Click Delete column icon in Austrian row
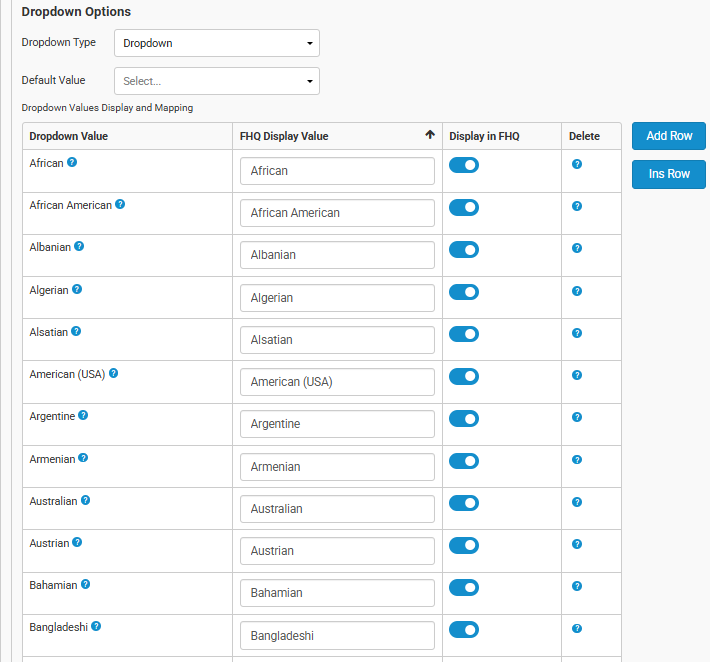710x662 pixels. pos(577,544)
